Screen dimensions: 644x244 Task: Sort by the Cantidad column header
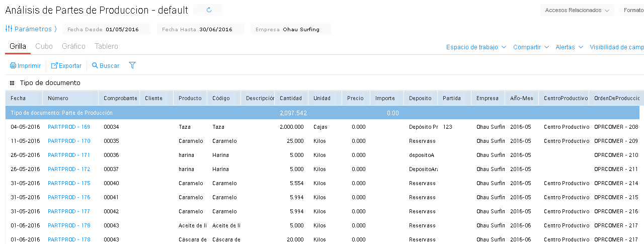(x=291, y=98)
